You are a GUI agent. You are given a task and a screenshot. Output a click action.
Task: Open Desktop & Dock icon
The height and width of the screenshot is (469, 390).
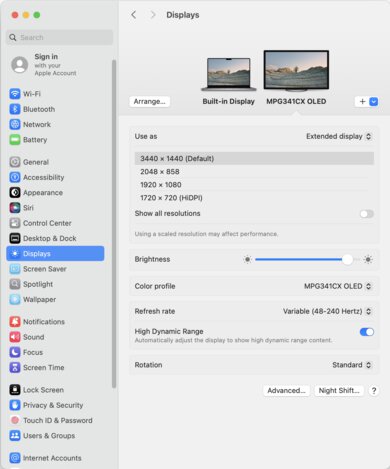coord(15,238)
